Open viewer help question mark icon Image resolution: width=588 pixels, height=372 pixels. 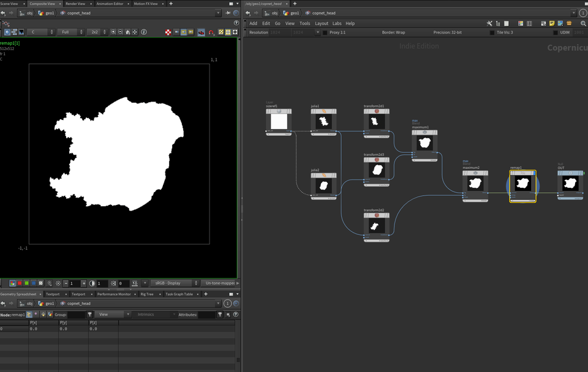[236, 23]
